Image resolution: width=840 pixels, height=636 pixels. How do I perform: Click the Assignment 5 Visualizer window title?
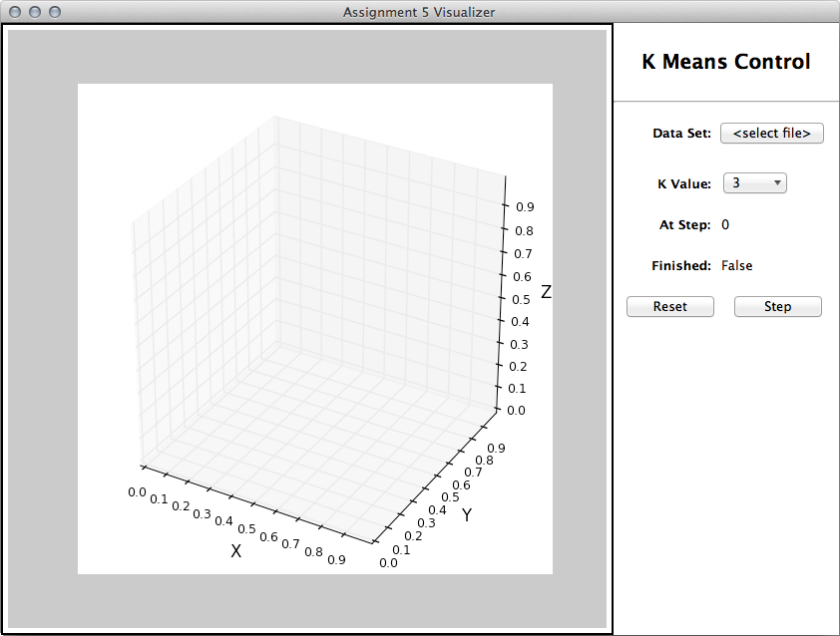tap(419, 12)
